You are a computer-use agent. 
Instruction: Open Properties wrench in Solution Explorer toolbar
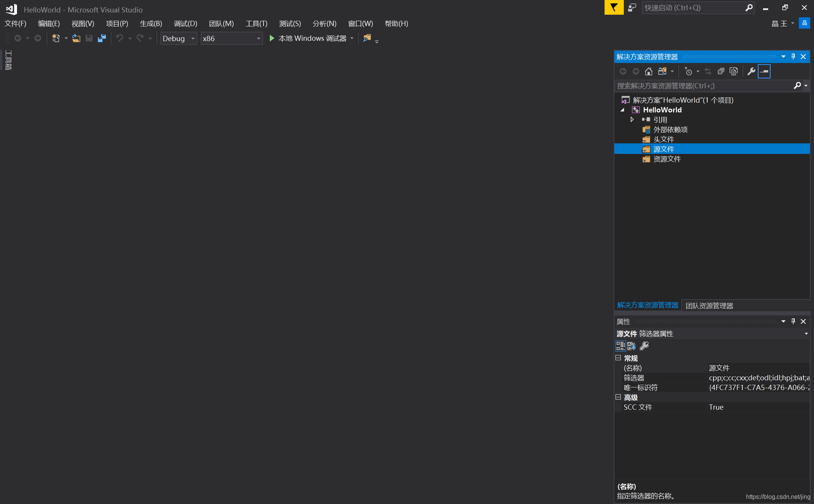[751, 71]
